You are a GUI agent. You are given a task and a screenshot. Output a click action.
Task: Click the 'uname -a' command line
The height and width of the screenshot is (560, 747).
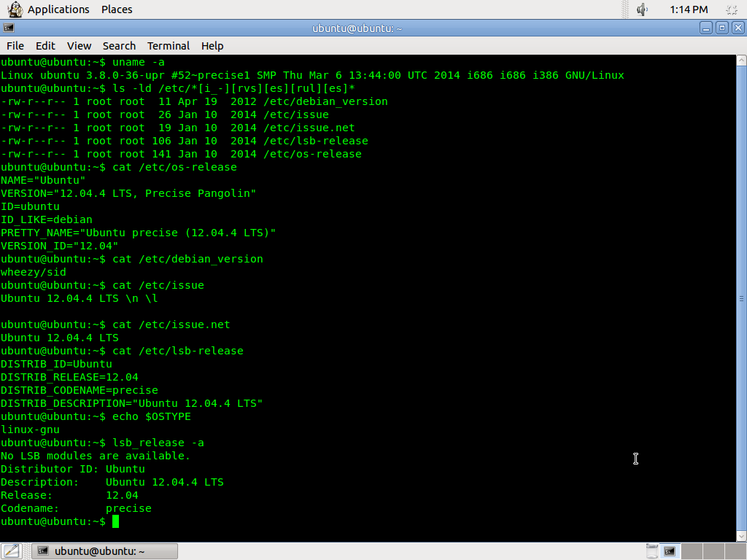pos(83,63)
